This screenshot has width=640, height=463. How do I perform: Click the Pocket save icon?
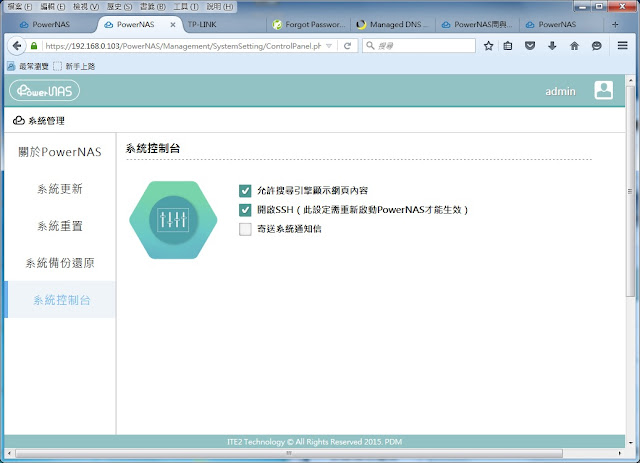click(x=530, y=46)
